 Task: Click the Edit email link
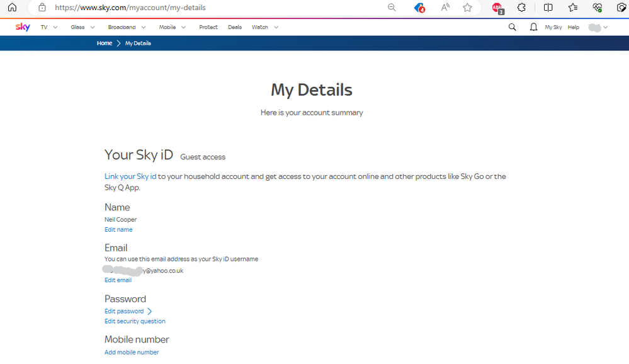coord(118,280)
